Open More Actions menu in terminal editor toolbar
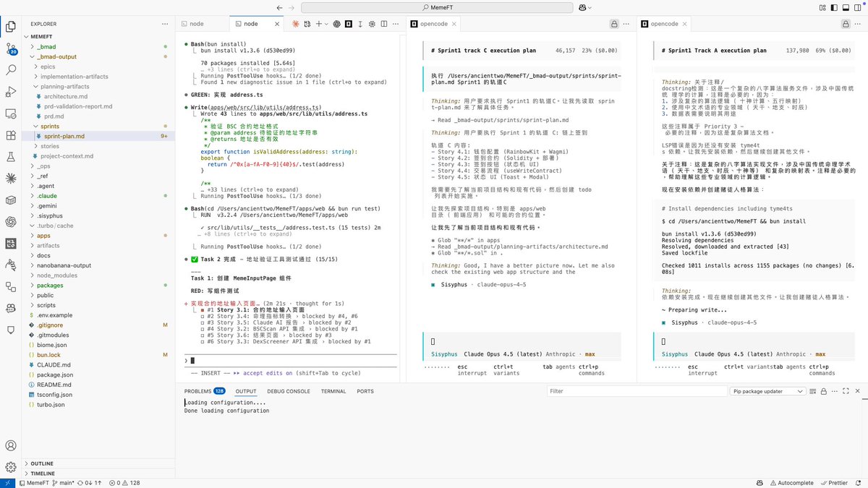868x488 pixels. click(x=396, y=24)
